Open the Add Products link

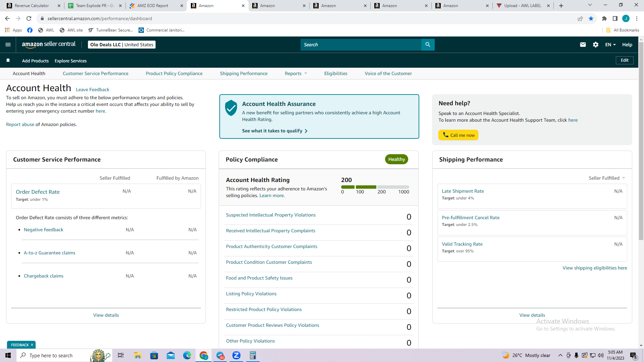(35, 61)
